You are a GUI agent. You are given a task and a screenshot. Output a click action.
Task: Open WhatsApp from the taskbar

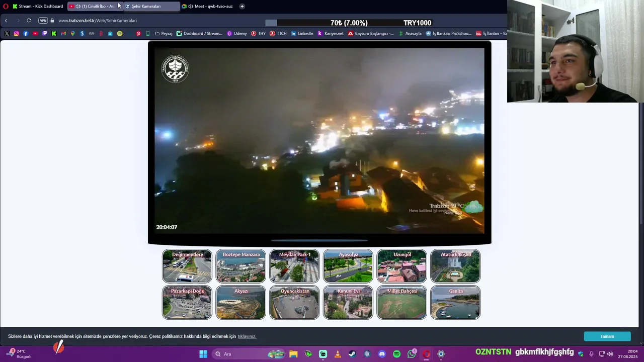pos(412,354)
